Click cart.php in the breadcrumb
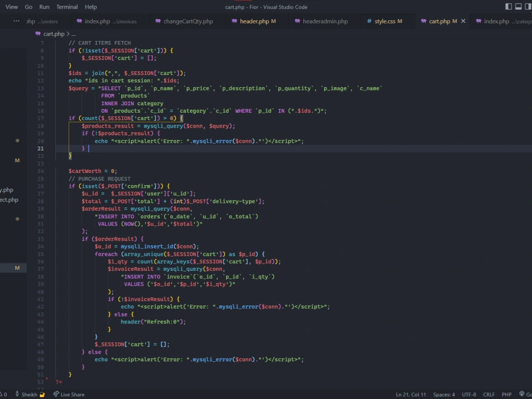This screenshot has height=399, width=532. (x=54, y=34)
